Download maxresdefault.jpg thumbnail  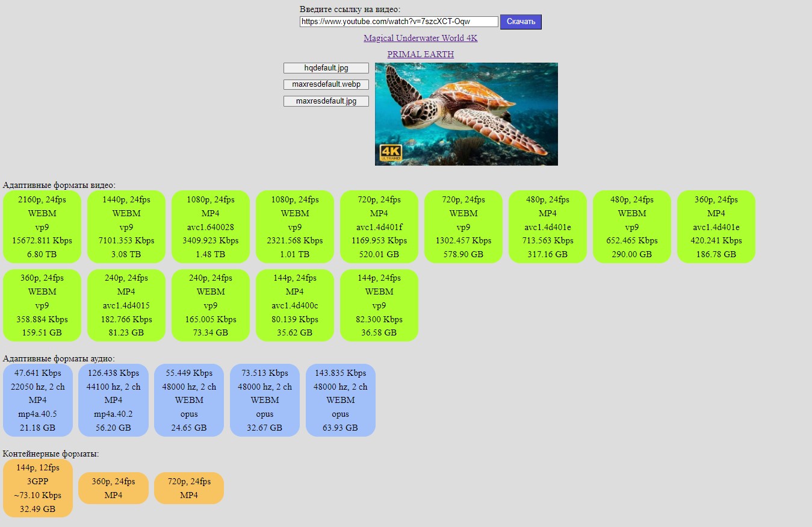(x=326, y=101)
